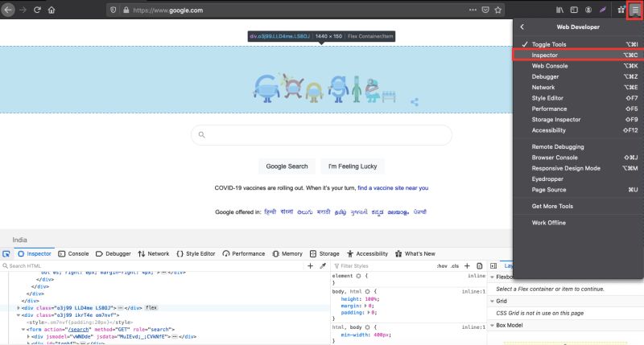644x345 pixels.
Task: Collapse the Box Model section
Action: 492,326
